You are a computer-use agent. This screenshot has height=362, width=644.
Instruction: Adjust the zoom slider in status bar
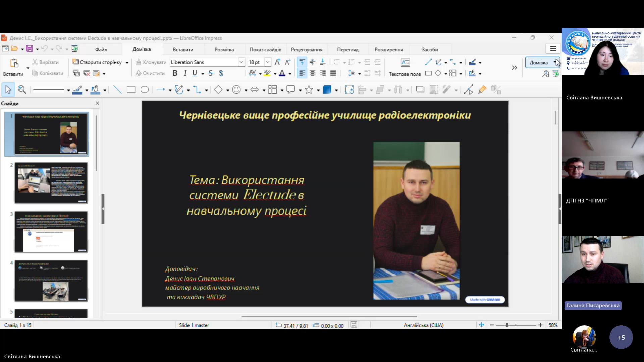coord(507,325)
